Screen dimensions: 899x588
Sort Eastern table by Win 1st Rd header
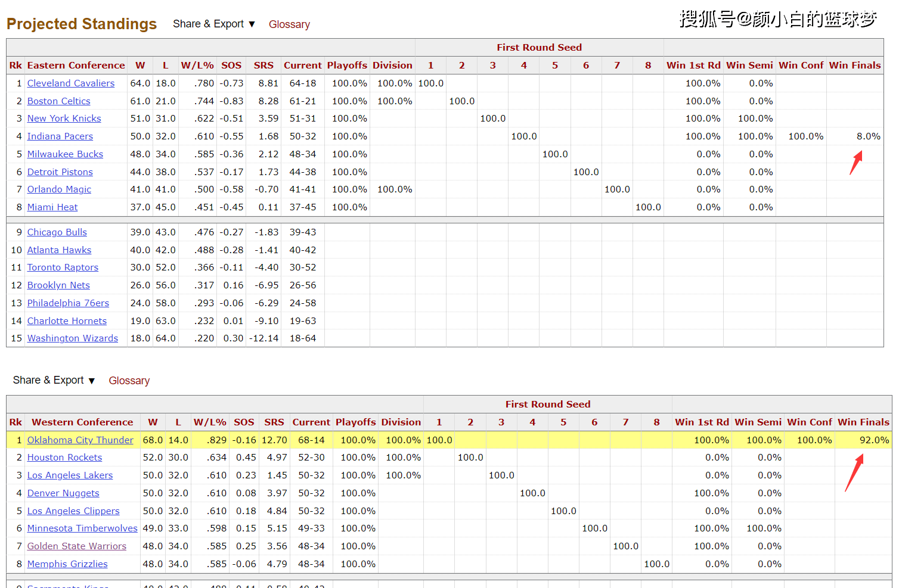click(x=693, y=66)
